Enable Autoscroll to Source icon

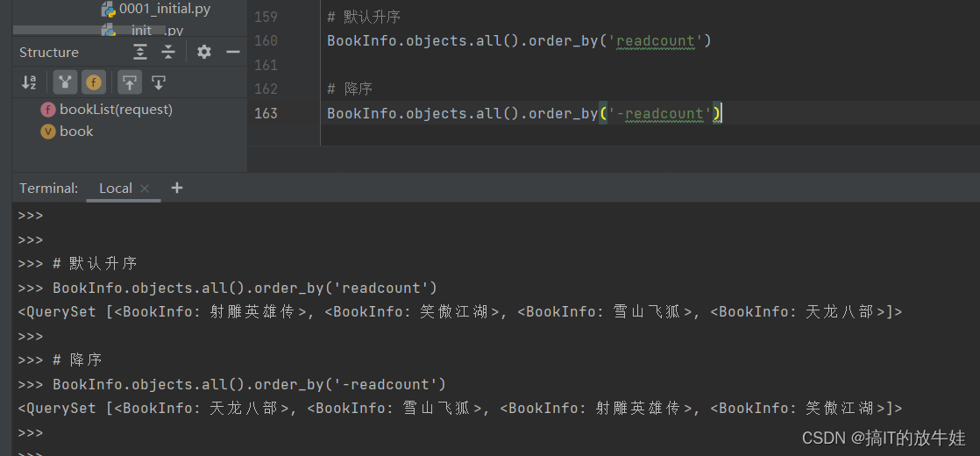(x=130, y=82)
